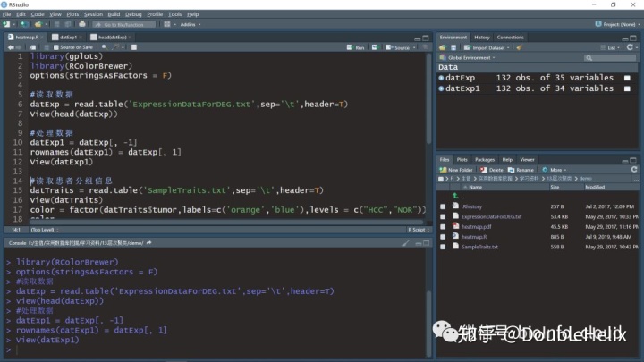Click the Run button in editor
The height and width of the screenshot is (362, 644).
coord(356,47)
